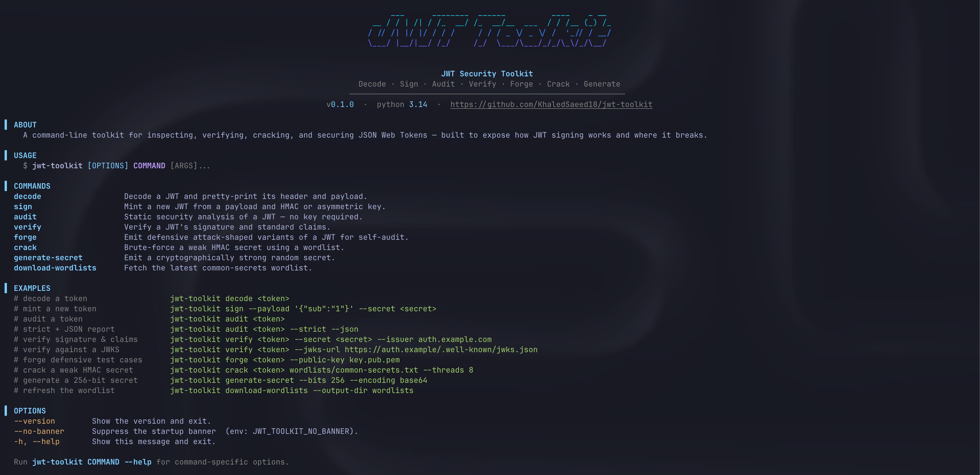Image resolution: width=980 pixels, height=475 pixels.
Task: Click the 'jwt-toolkit download-wordlists --output-dir' example
Action: (291, 390)
